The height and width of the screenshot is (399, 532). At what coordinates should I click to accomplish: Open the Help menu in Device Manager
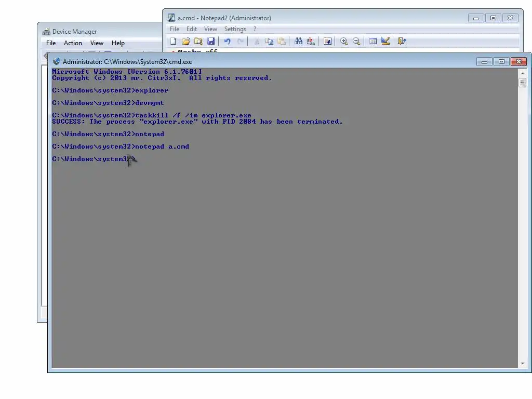coord(118,43)
